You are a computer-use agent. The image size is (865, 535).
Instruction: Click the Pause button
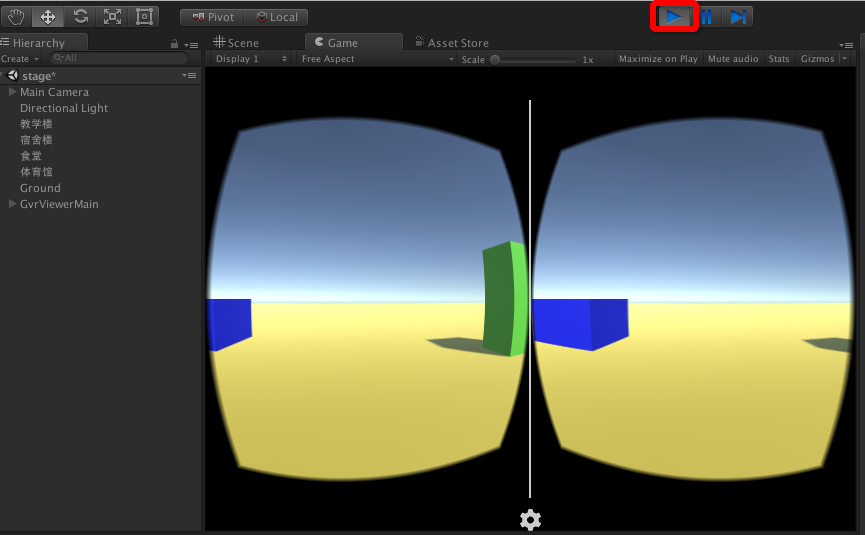pyautogui.click(x=706, y=17)
